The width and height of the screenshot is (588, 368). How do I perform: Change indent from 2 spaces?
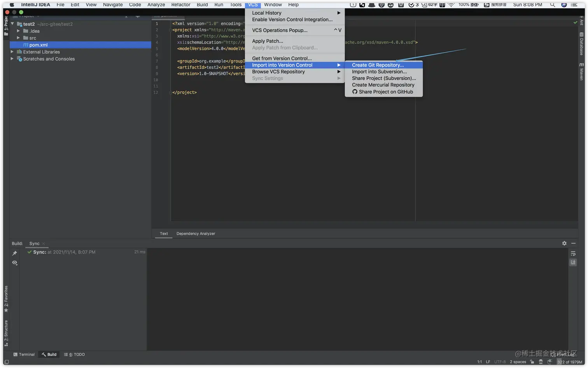pyautogui.click(x=518, y=362)
